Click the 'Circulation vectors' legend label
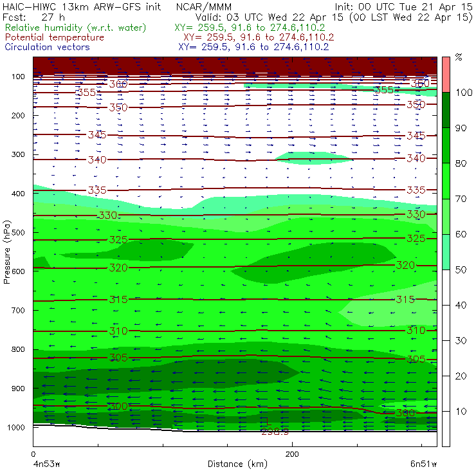Viewport: 476px width, 476px height. (48, 47)
